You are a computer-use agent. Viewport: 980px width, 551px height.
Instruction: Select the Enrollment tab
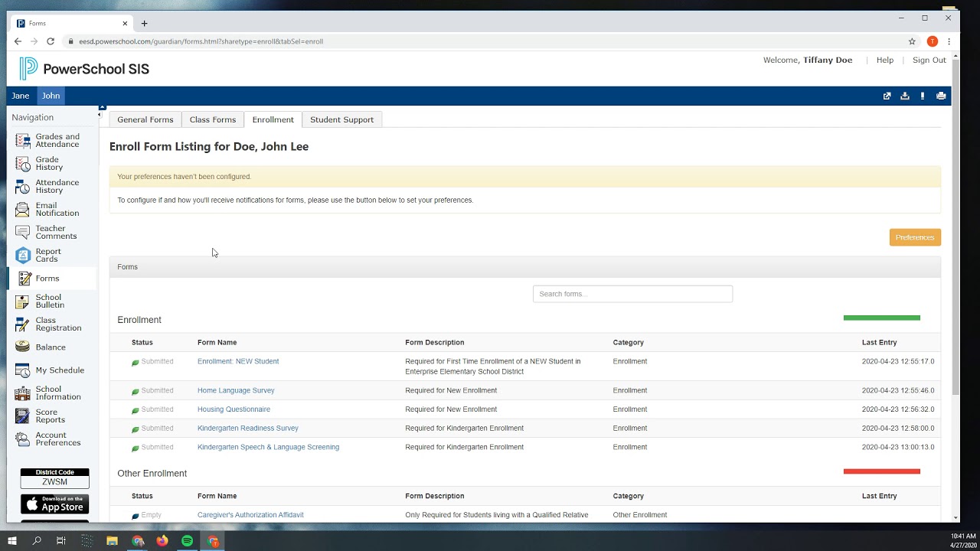click(x=273, y=119)
